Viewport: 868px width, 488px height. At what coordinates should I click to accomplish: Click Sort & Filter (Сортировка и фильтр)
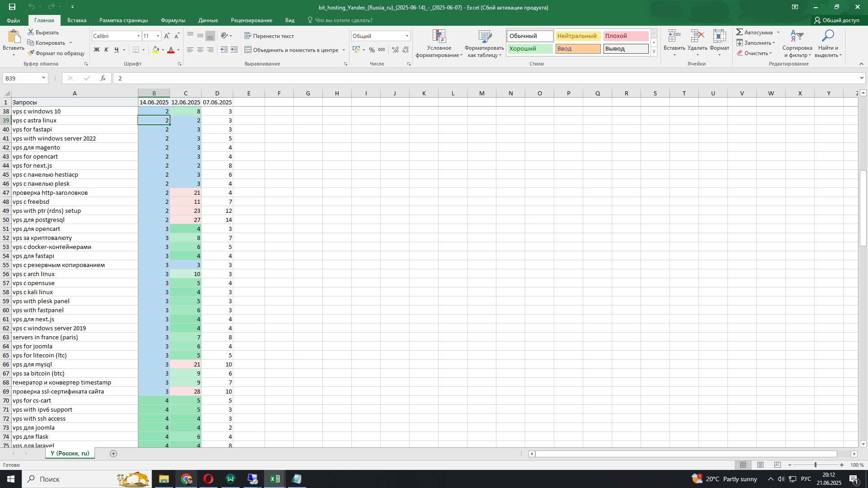[x=797, y=43]
